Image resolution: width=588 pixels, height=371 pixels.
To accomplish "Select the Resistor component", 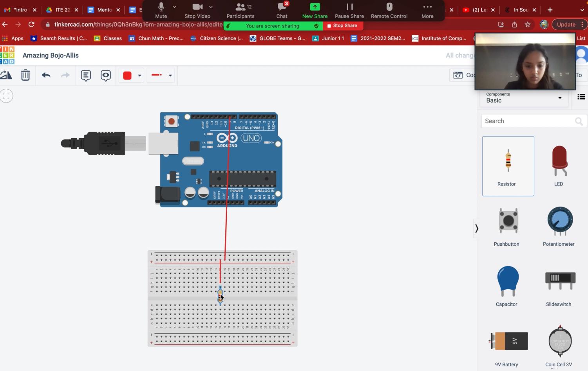I will (508, 166).
